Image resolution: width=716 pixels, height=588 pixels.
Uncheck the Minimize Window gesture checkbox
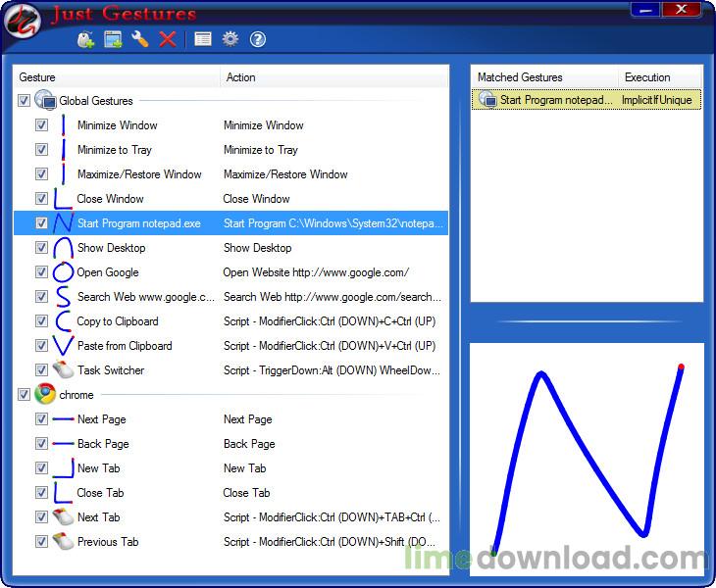tap(41, 125)
